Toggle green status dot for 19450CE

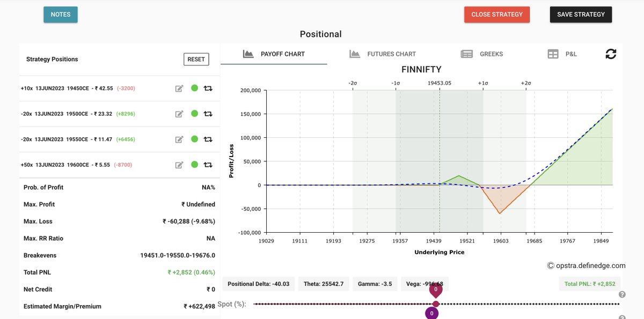[194, 88]
